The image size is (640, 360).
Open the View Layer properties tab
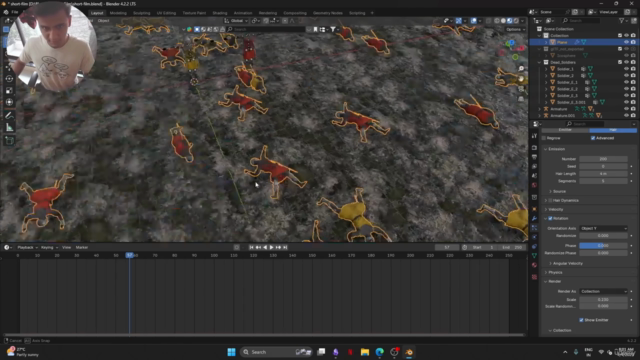pos(534,166)
